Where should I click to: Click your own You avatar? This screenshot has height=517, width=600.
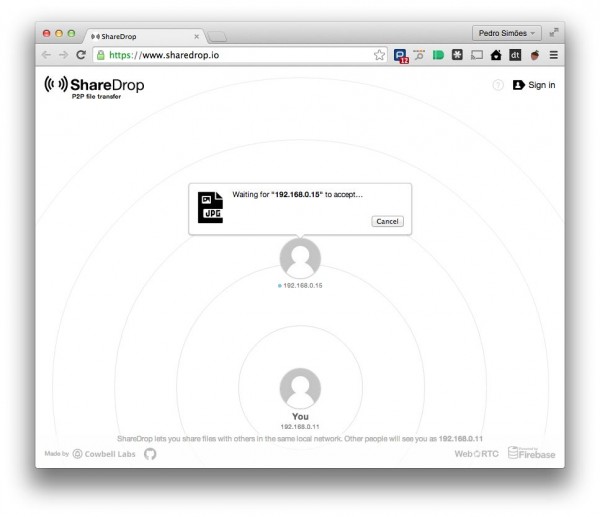point(300,388)
